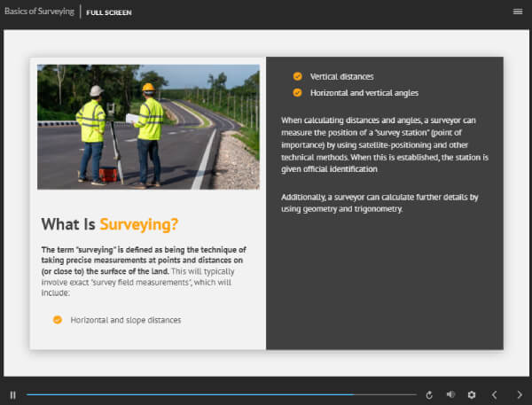Click checkmark beside Vertical distances
Viewport: 532px width, 405px height.
pyautogui.click(x=297, y=76)
